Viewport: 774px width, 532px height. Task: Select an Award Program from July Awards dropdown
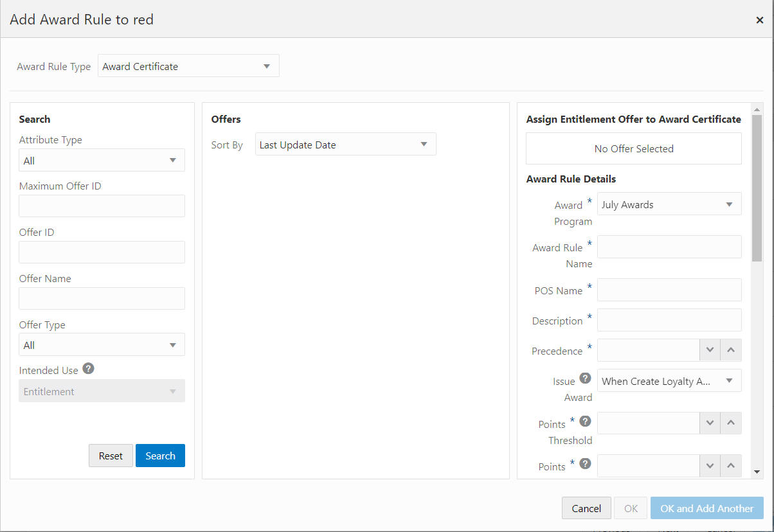669,204
